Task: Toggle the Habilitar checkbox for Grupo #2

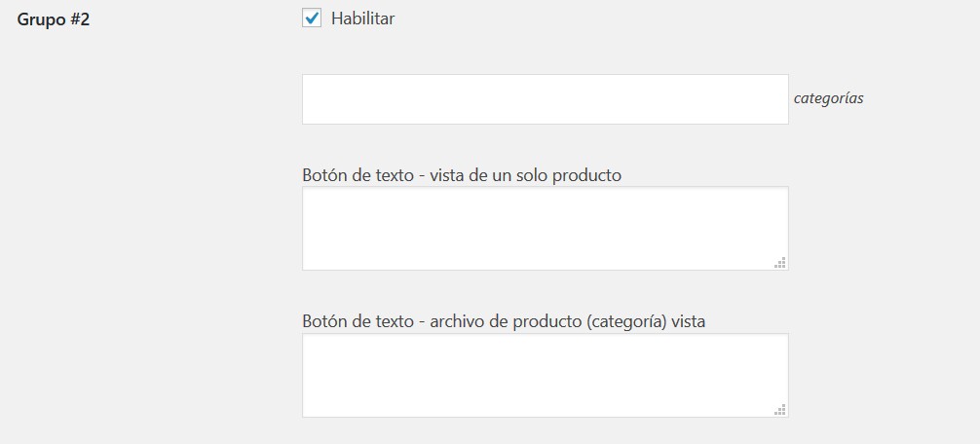Action: coord(312,18)
